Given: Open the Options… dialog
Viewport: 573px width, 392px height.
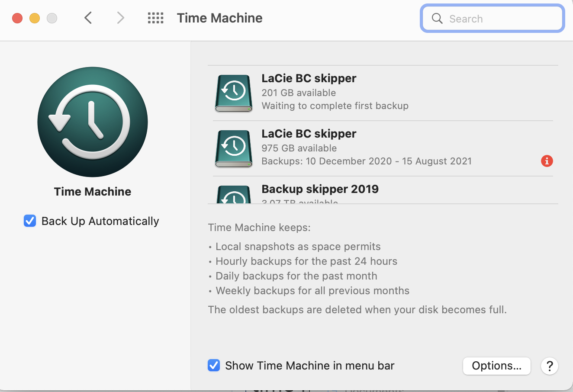Looking at the screenshot, I should pyautogui.click(x=496, y=366).
